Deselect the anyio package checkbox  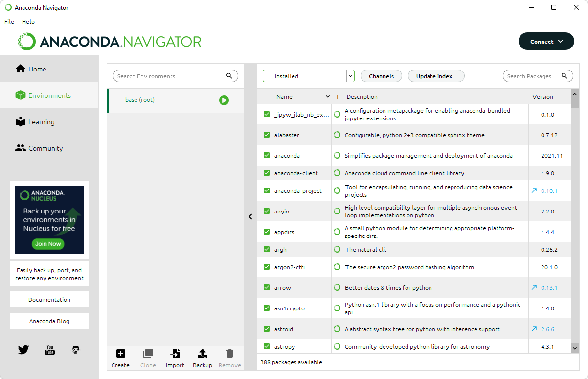tap(267, 212)
